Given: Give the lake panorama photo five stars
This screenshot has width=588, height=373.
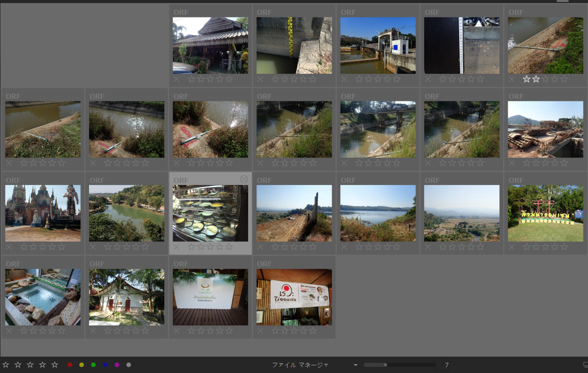Looking at the screenshot, I should tap(397, 247).
